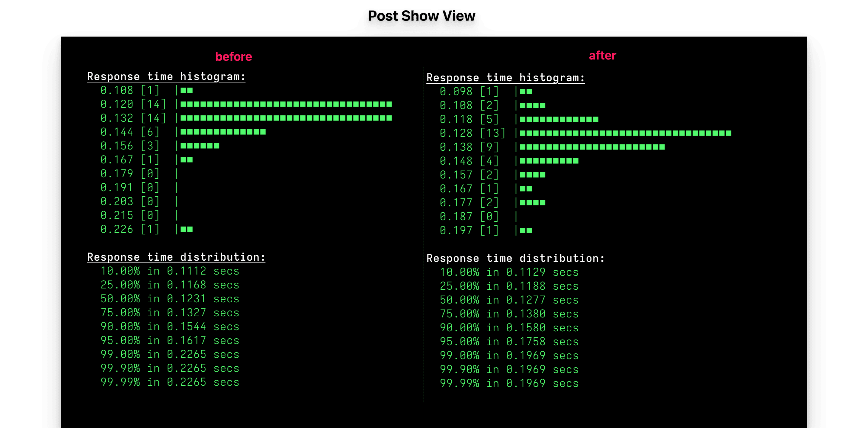The image size is (868, 428).
Task: Click '99.99% in 0.2265 secs' line
Action: pyautogui.click(x=170, y=382)
